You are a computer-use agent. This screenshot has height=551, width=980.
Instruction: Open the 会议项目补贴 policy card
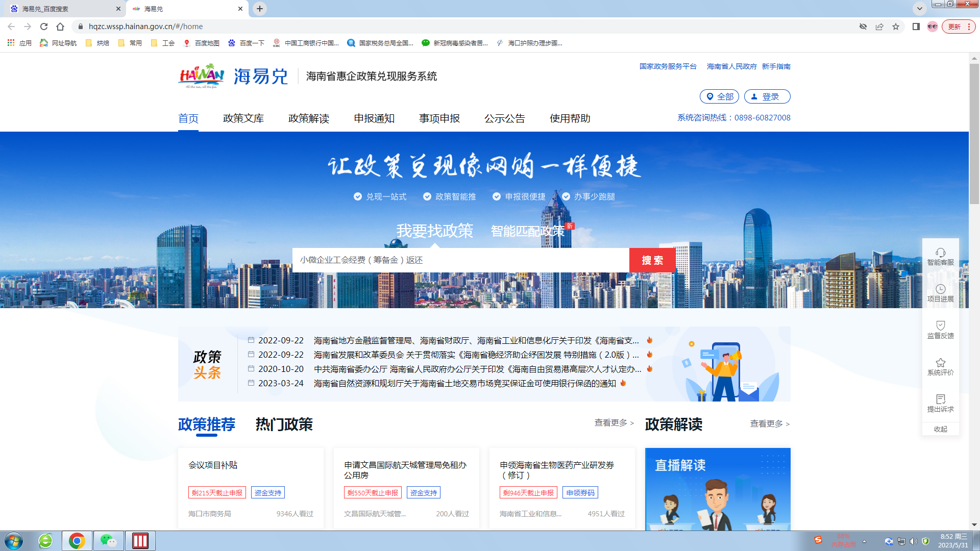[251, 489]
